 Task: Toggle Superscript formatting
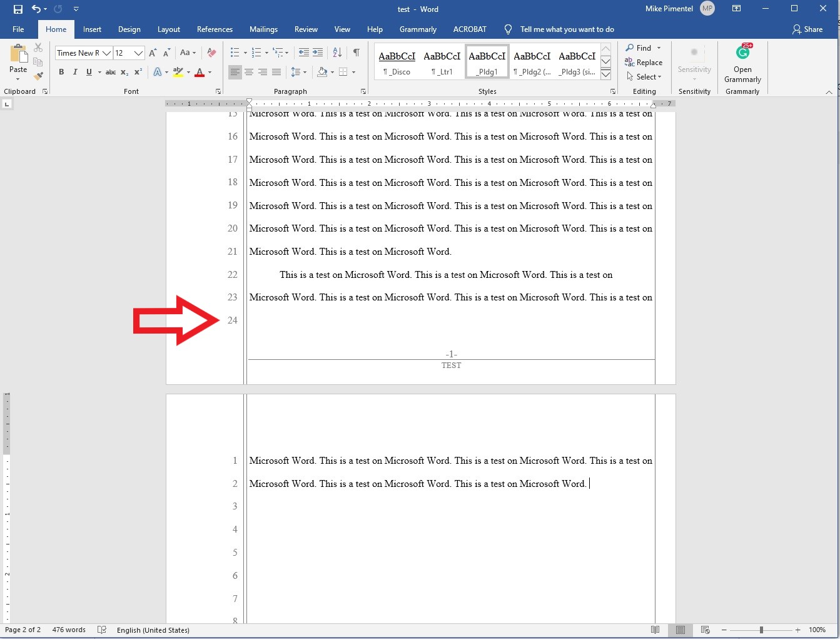pyautogui.click(x=138, y=72)
